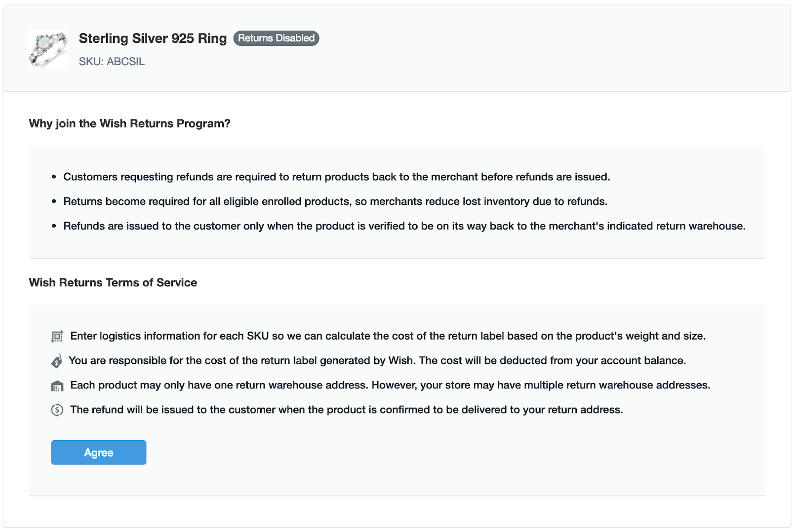Select the Sterling Silver 925 Ring title
The image size is (794, 532).
[153, 38]
